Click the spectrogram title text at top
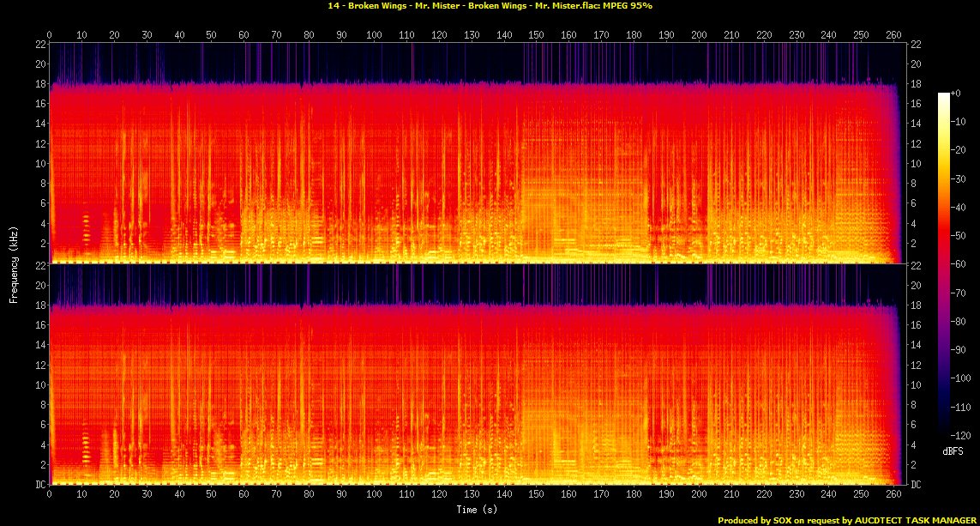Image resolution: width=980 pixels, height=526 pixels. click(490, 5)
